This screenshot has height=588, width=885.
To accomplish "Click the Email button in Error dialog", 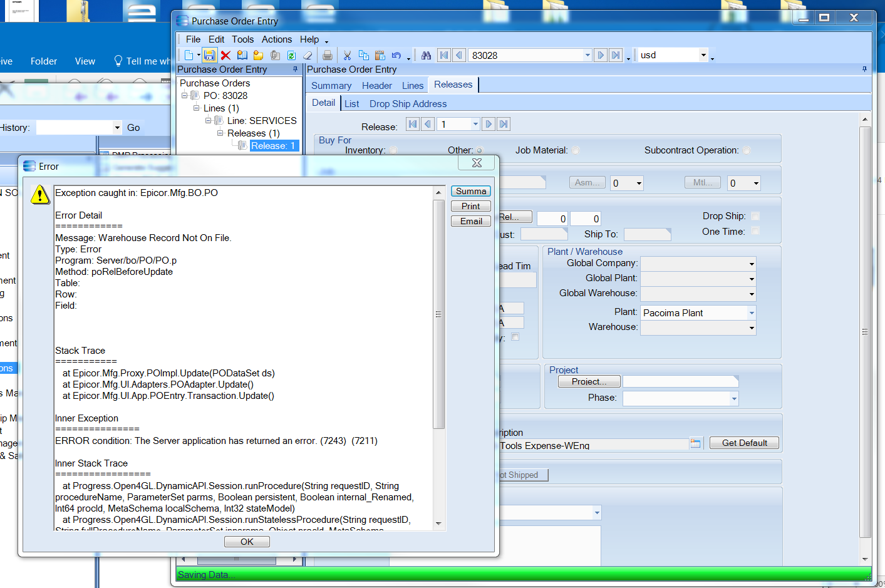I will pos(471,221).
